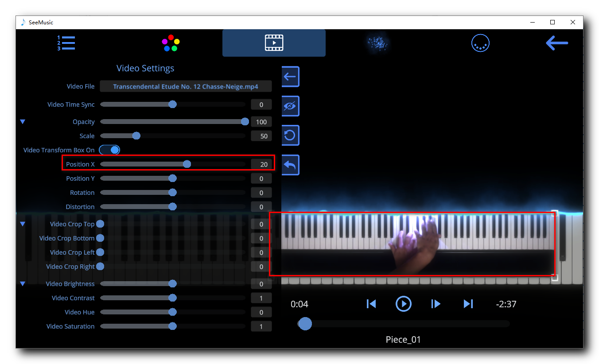Click the Video Crop Right value field
Viewport: 599px width, 364px height.
[261, 267]
